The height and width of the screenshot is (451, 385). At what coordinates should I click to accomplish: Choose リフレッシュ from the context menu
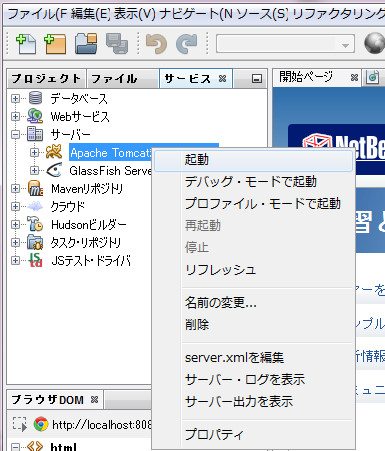(x=253, y=269)
